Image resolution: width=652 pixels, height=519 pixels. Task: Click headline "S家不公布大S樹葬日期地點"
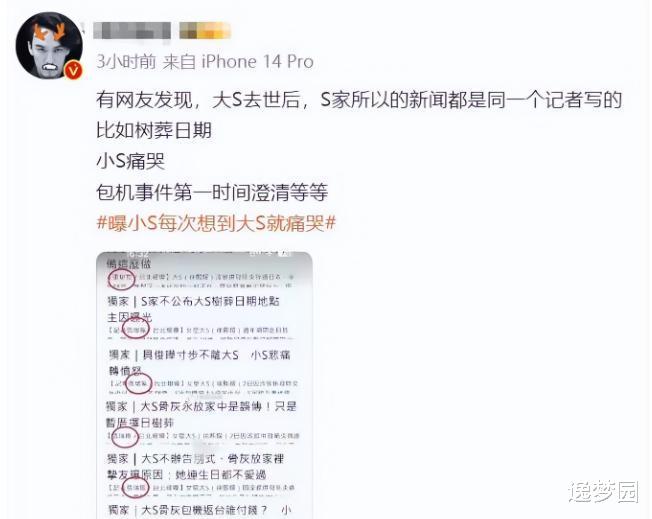(x=210, y=302)
